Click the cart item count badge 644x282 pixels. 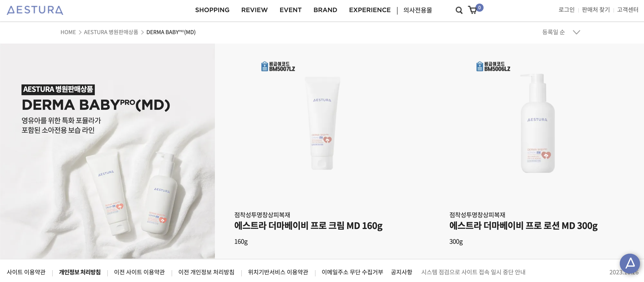[x=479, y=7]
